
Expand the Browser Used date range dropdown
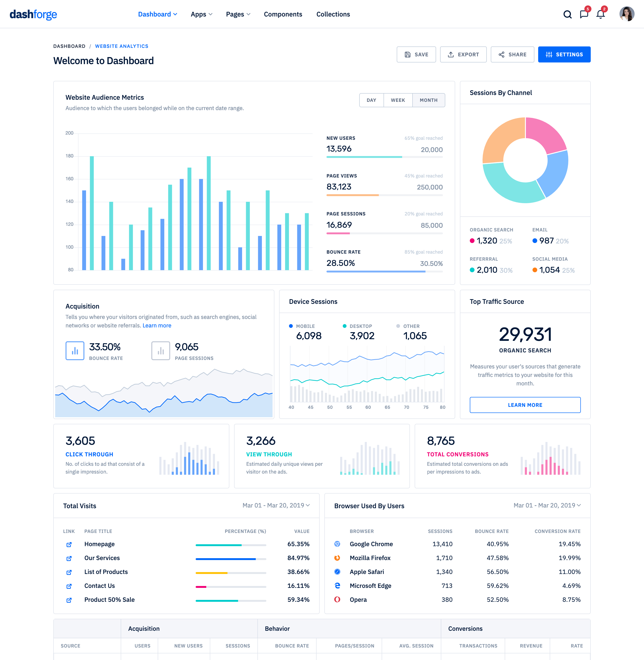point(547,505)
